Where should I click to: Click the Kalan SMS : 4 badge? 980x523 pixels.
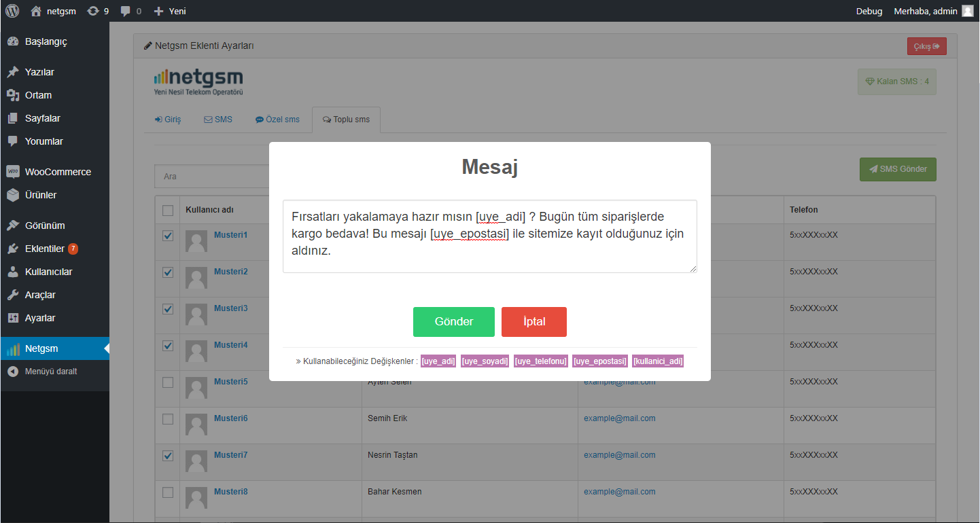tap(896, 82)
